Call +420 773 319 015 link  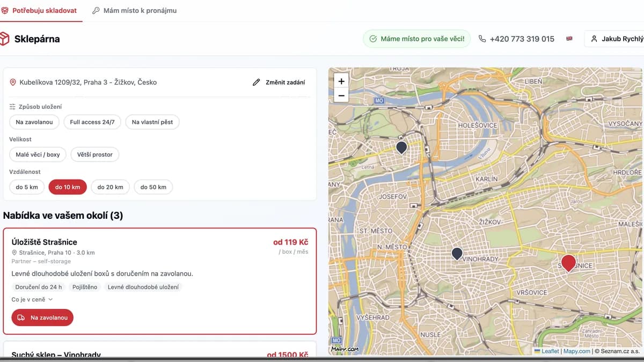tap(522, 39)
